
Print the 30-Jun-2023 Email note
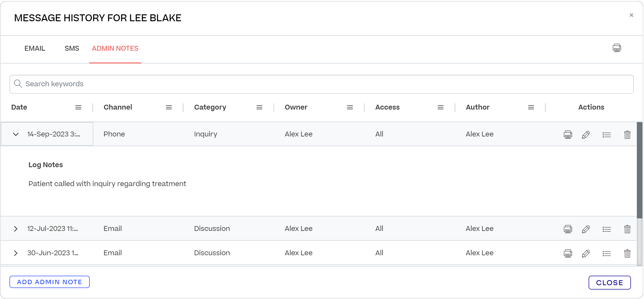point(568,253)
